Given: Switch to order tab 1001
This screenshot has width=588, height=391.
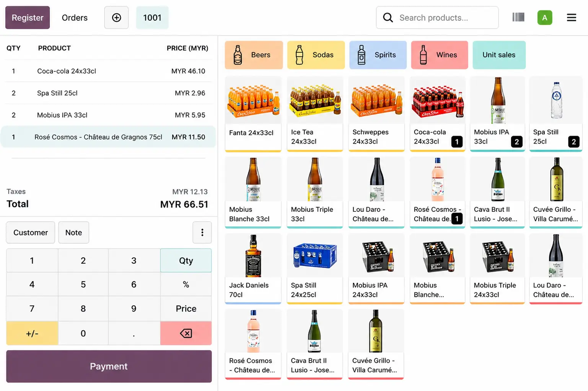Looking at the screenshot, I should point(152,18).
